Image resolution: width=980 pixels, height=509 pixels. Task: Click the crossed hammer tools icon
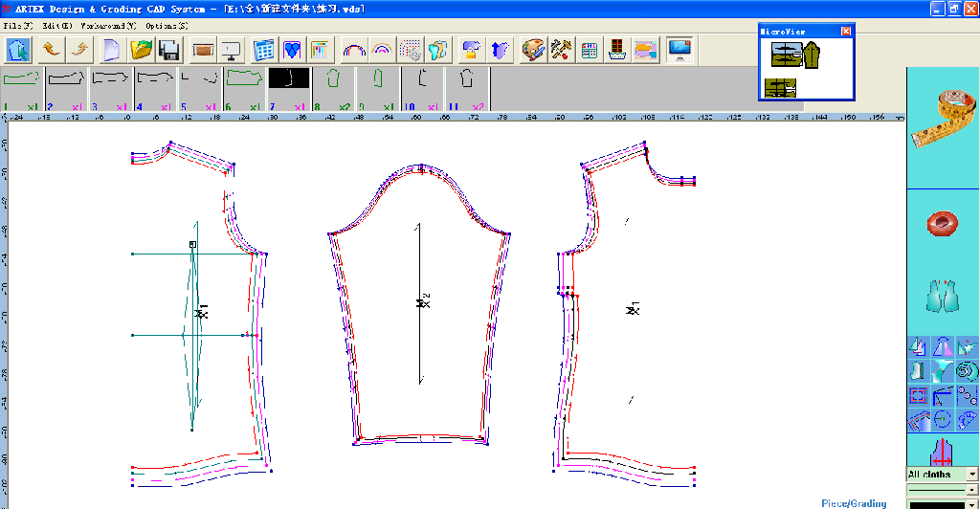[562, 49]
